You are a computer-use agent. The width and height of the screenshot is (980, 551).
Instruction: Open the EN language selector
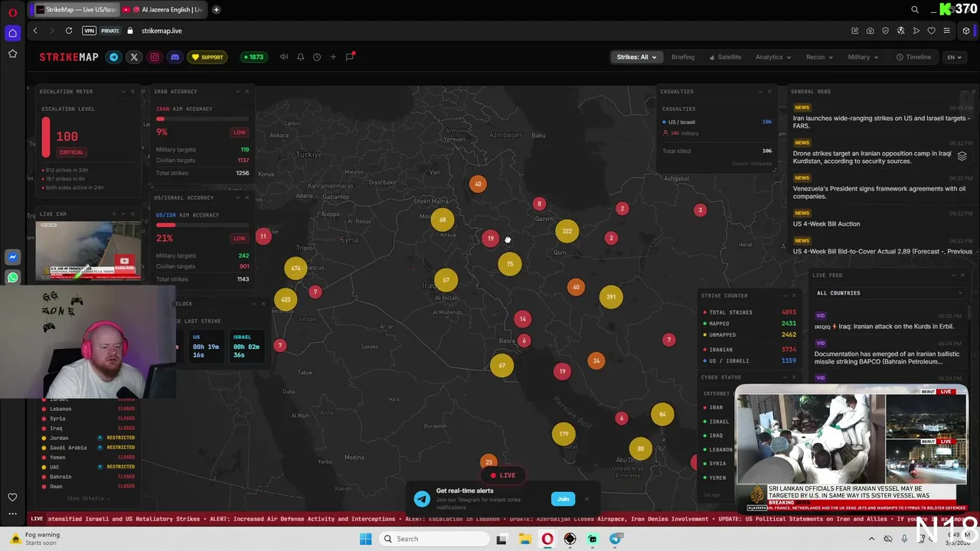[x=954, y=57]
